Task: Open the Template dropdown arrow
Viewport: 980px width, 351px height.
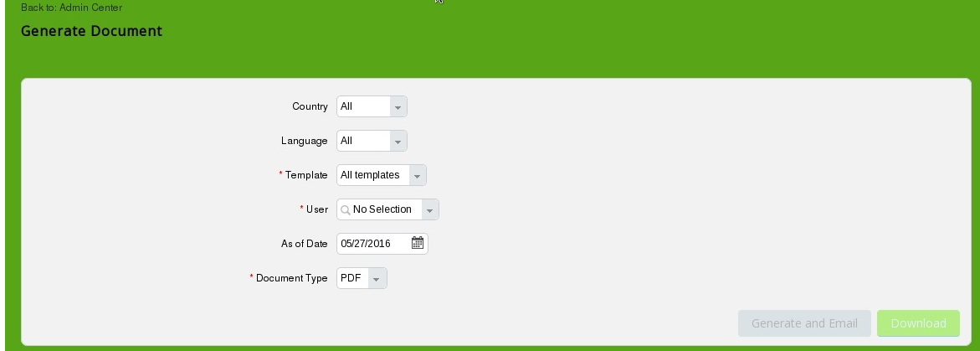Action: click(x=418, y=175)
